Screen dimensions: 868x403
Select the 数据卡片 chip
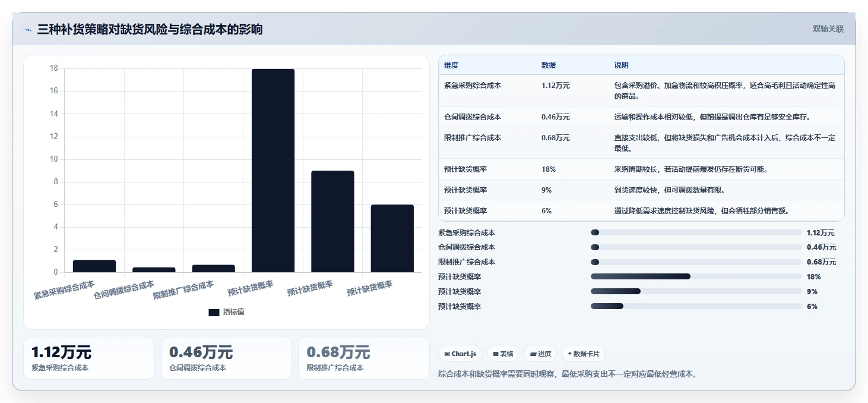click(x=584, y=354)
